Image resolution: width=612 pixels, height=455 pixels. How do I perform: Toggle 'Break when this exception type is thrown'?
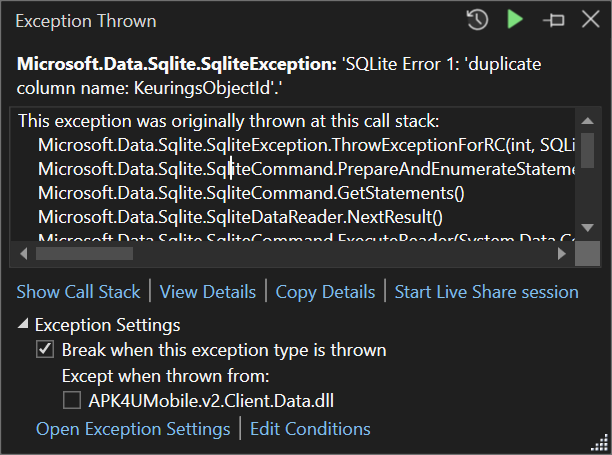point(45,350)
